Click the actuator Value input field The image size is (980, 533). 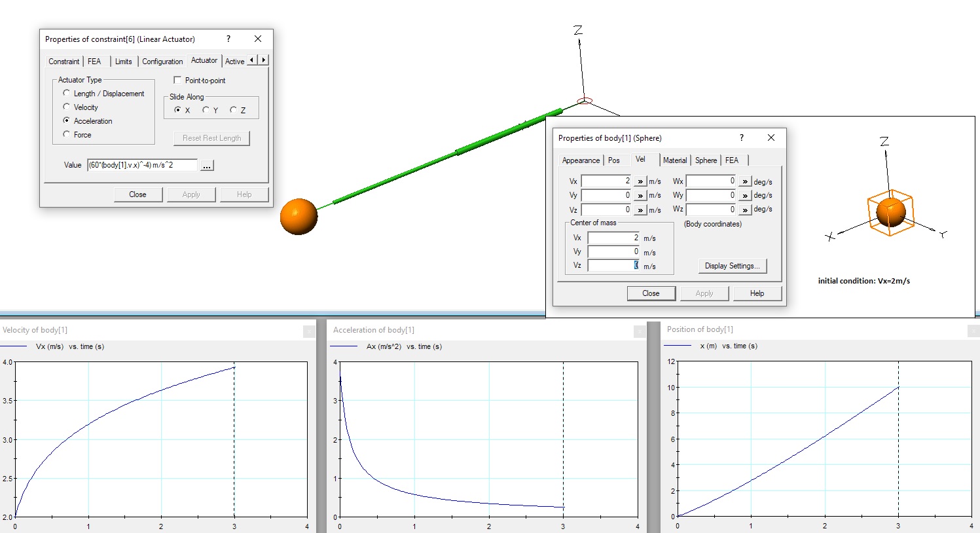pos(142,165)
